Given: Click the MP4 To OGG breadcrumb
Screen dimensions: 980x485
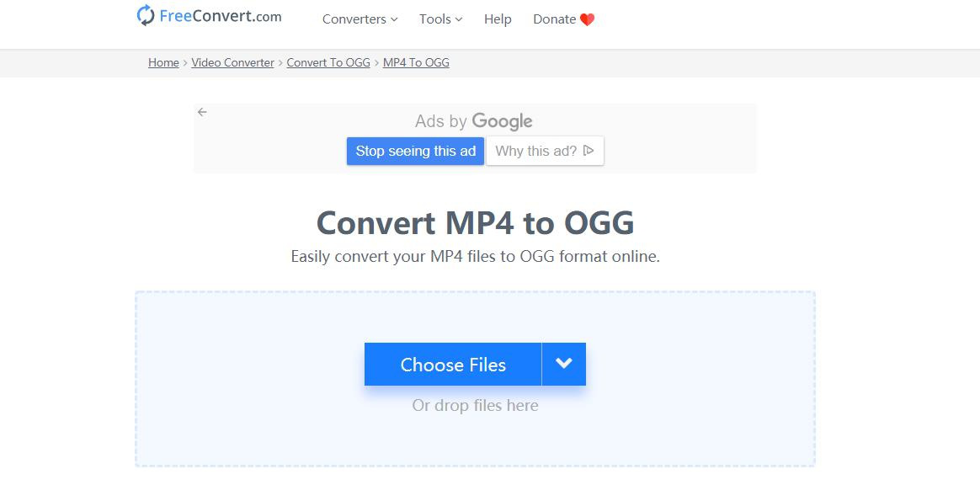Looking at the screenshot, I should coord(416,62).
